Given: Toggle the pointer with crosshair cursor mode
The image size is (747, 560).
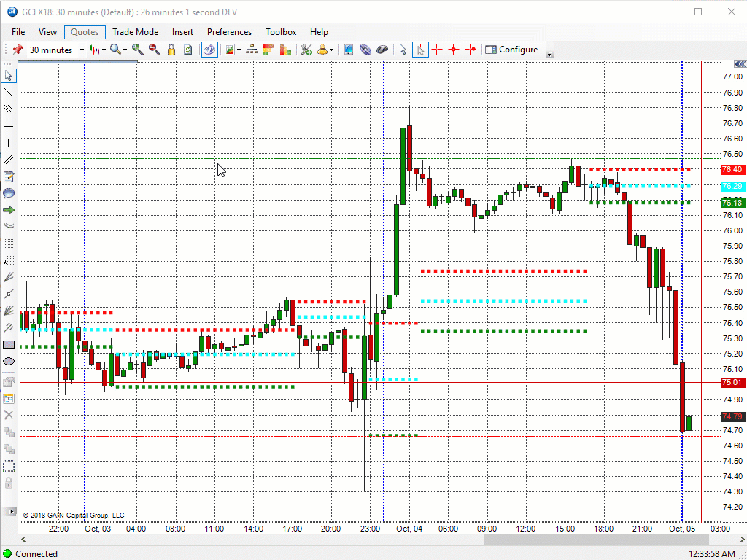Looking at the screenshot, I should [420, 50].
